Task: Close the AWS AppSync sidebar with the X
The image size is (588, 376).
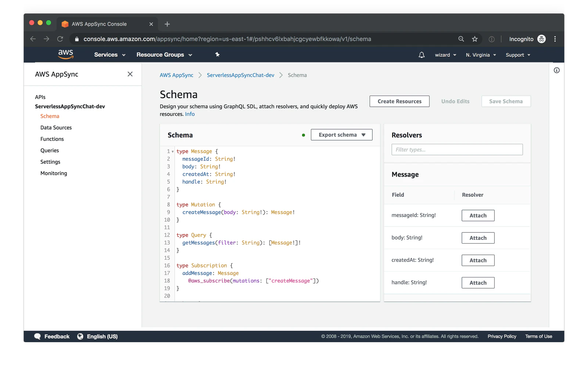Action: click(130, 74)
